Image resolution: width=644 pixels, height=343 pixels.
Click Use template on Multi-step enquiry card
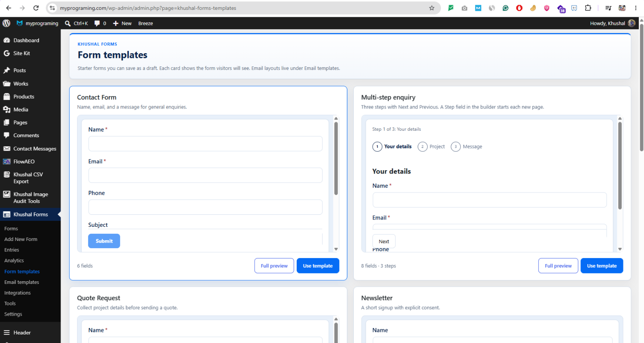point(602,266)
